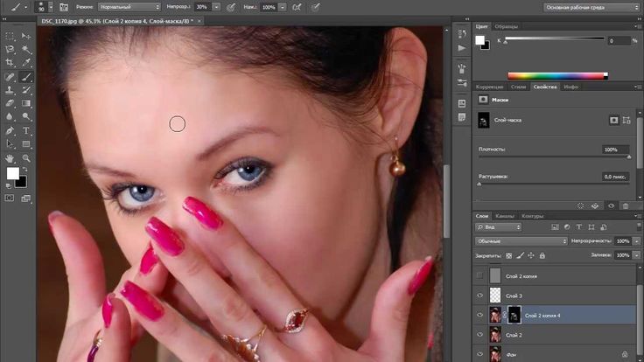Select the Hand tool
The height and width of the screenshot is (362, 644).
(10, 158)
